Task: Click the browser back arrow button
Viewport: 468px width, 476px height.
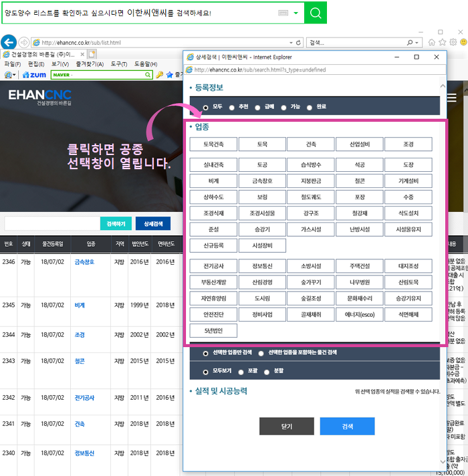Action: (x=9, y=42)
